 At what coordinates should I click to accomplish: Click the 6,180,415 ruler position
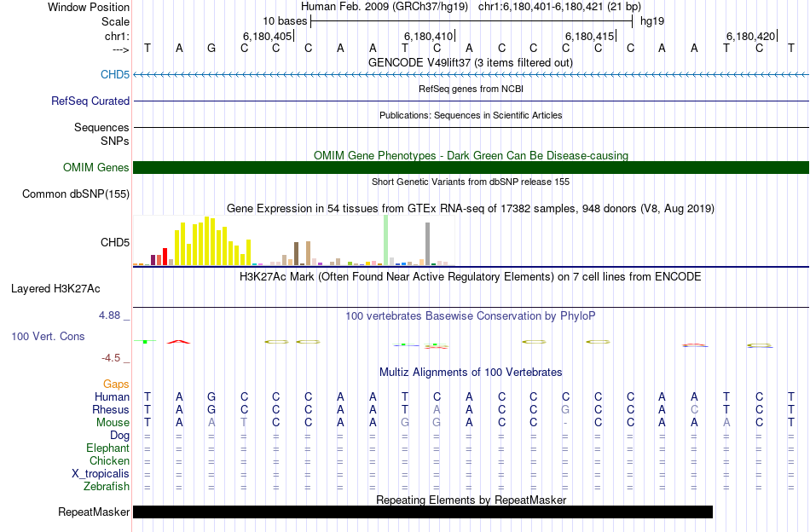[x=590, y=36]
